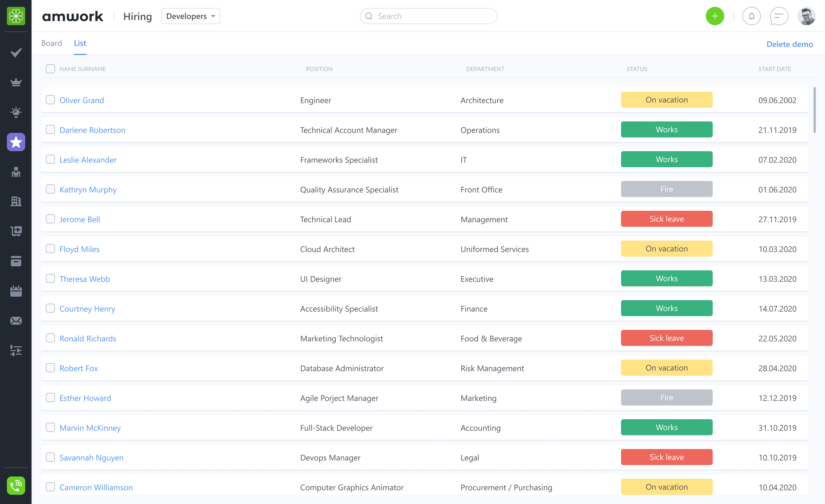Open the archive box icon in sidebar

coord(16,261)
